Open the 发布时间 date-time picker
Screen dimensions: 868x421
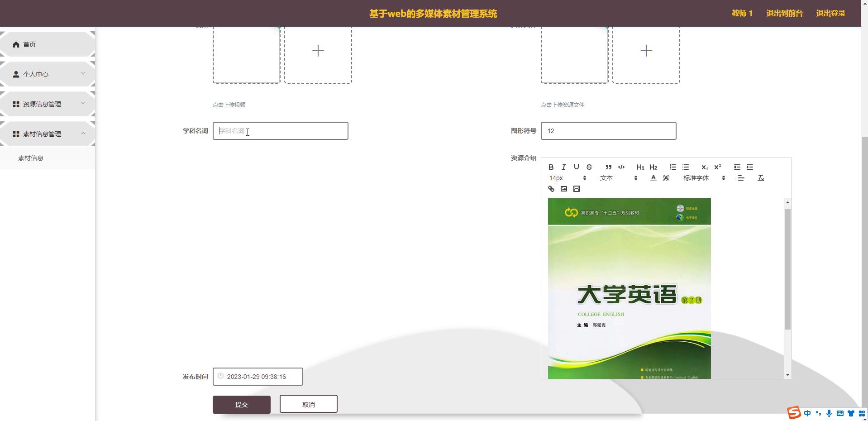[258, 377]
